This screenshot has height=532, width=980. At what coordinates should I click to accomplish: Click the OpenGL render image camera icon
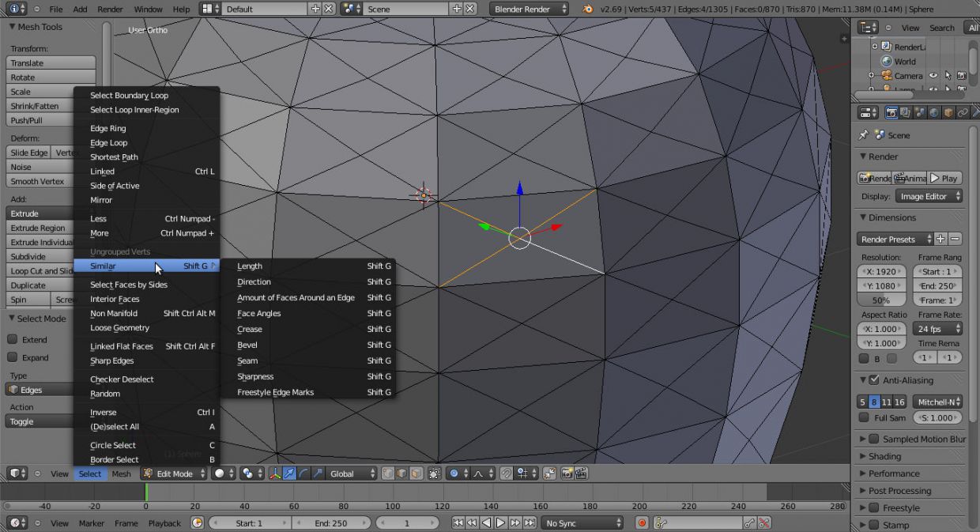[x=567, y=474]
